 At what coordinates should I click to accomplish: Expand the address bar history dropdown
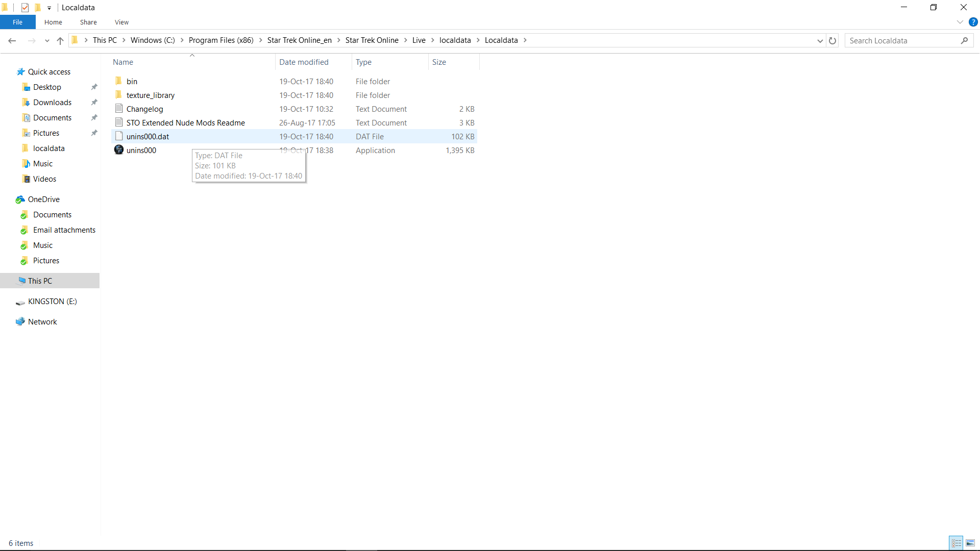(820, 41)
